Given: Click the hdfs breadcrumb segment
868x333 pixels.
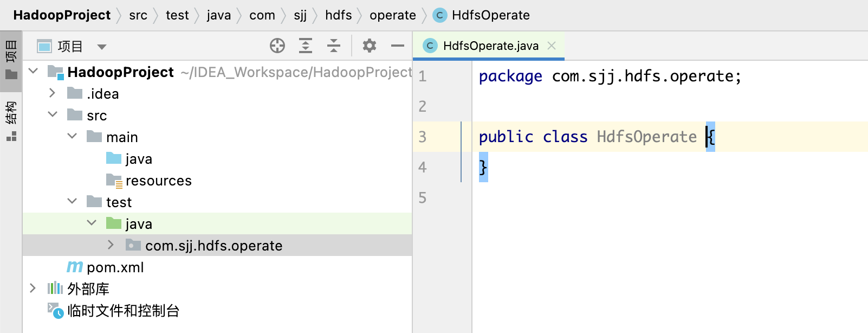Looking at the screenshot, I should 338,15.
